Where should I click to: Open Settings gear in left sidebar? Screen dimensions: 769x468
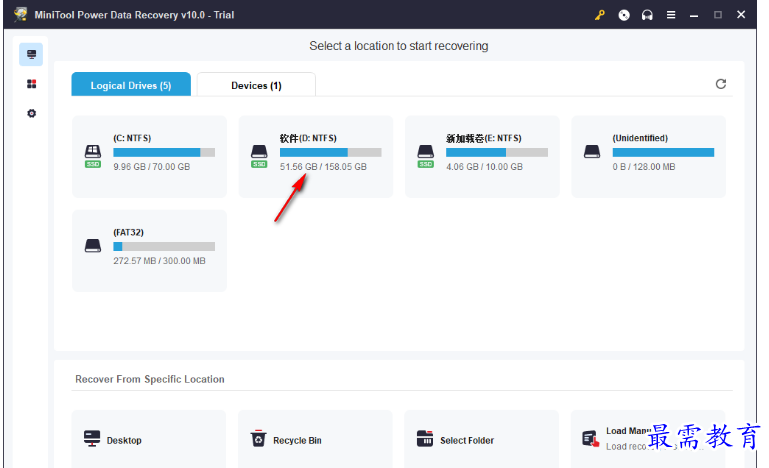(31, 113)
